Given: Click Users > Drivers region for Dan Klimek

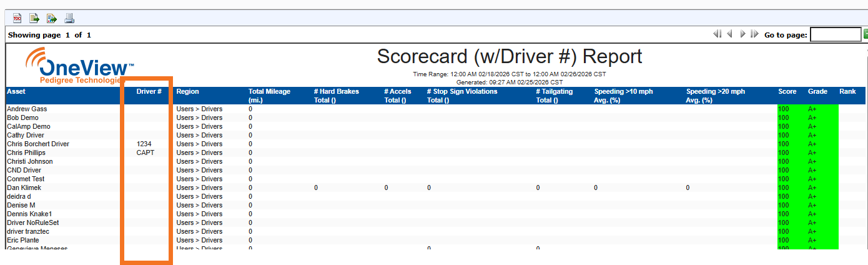Looking at the screenshot, I should point(199,187).
